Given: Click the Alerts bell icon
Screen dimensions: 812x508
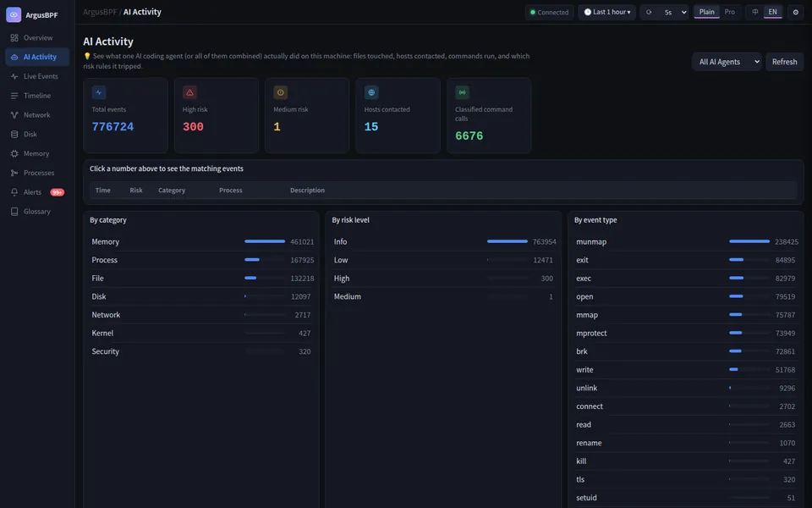Looking at the screenshot, I should tap(14, 192).
